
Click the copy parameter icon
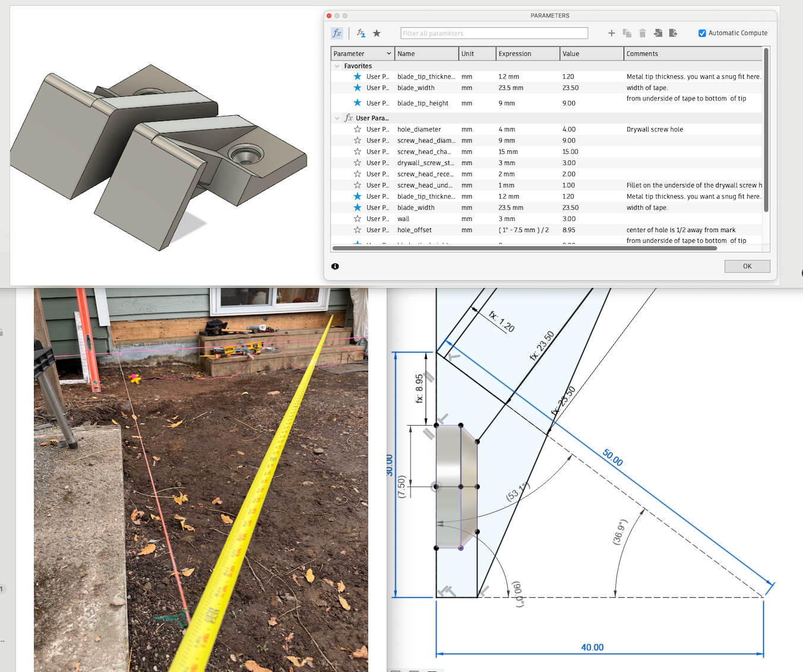tap(627, 33)
